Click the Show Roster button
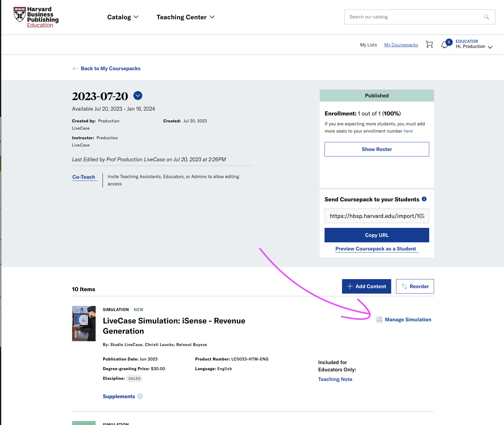The width and height of the screenshot is (504, 425). 377,149
